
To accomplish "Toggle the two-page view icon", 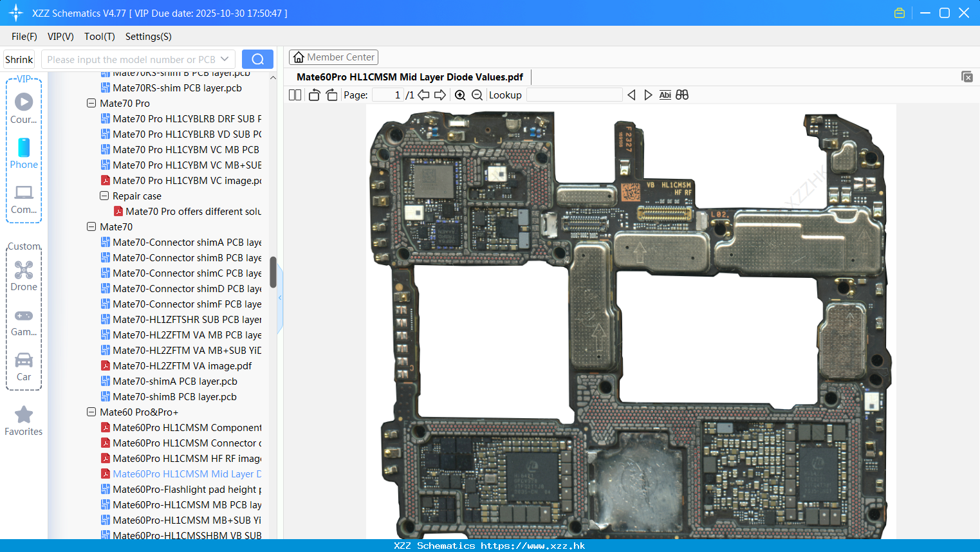I will (x=295, y=95).
